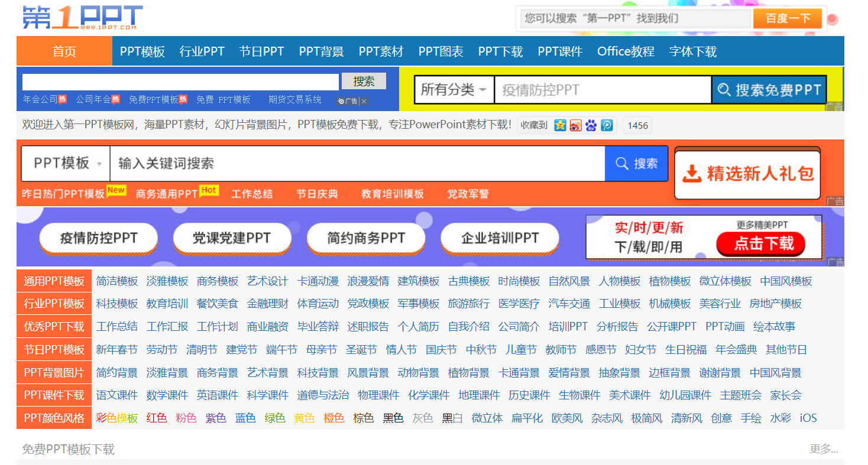Open the 行业PPT模板 category label

pyautogui.click(x=54, y=304)
